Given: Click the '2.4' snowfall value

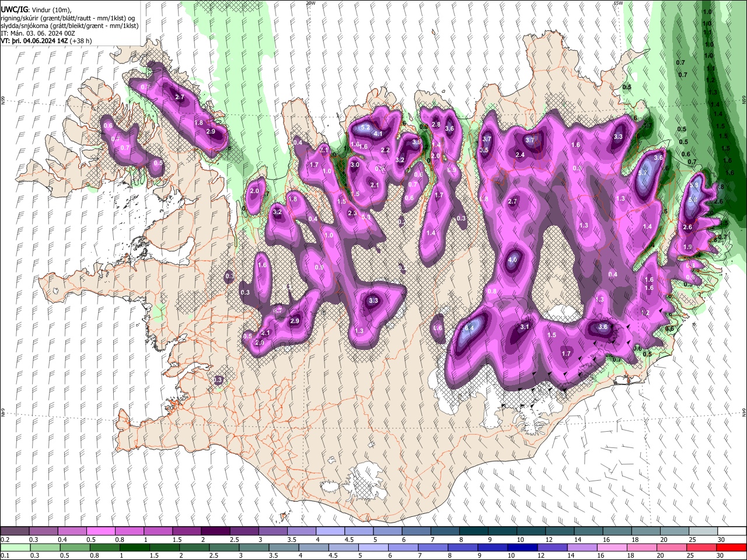Looking at the screenshot, I should coord(520,155).
